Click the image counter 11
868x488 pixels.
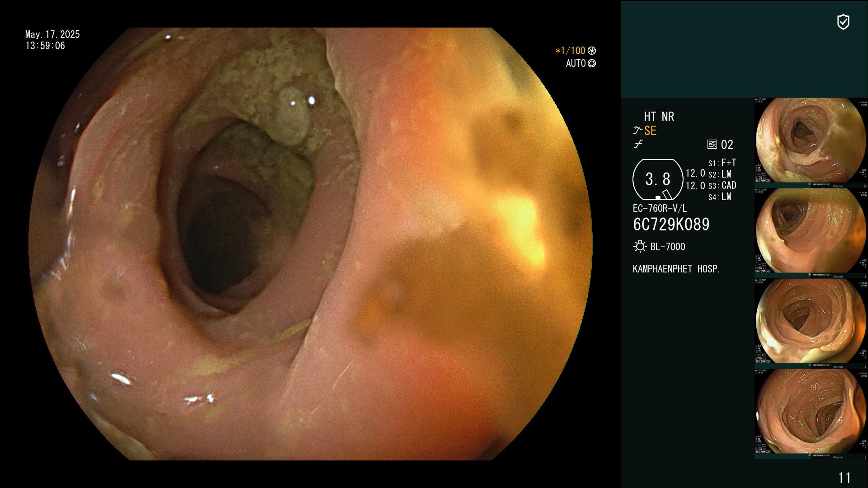click(x=844, y=478)
